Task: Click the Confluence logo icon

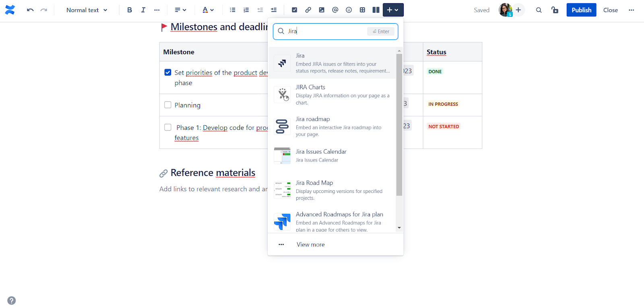Action: point(10,10)
